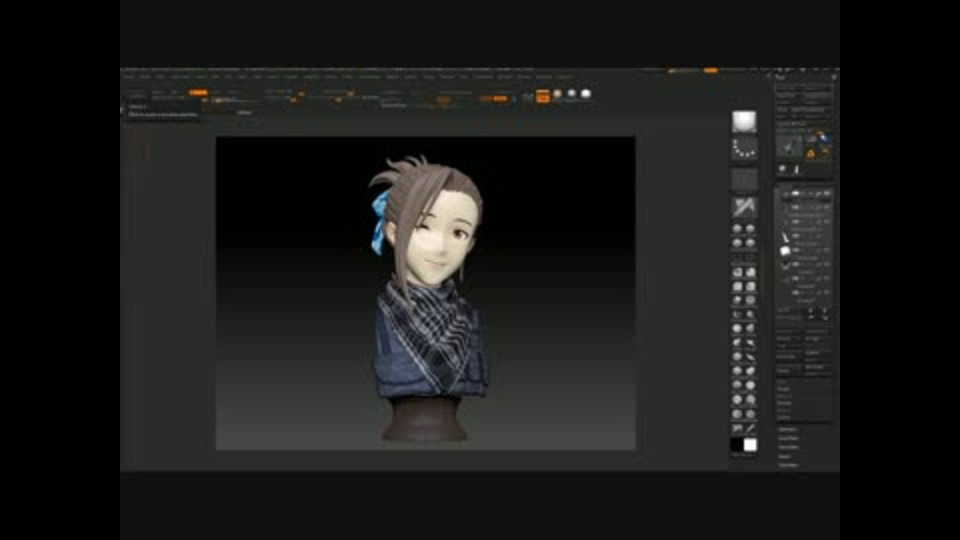Click the white sphere icon in top shelf
This screenshot has height=540, width=960.
tap(586, 95)
